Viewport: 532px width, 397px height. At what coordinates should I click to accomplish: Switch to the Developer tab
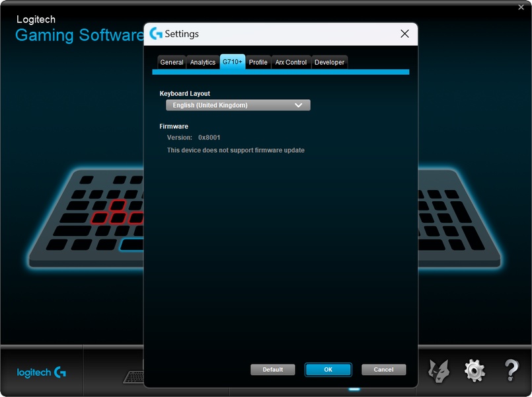329,62
